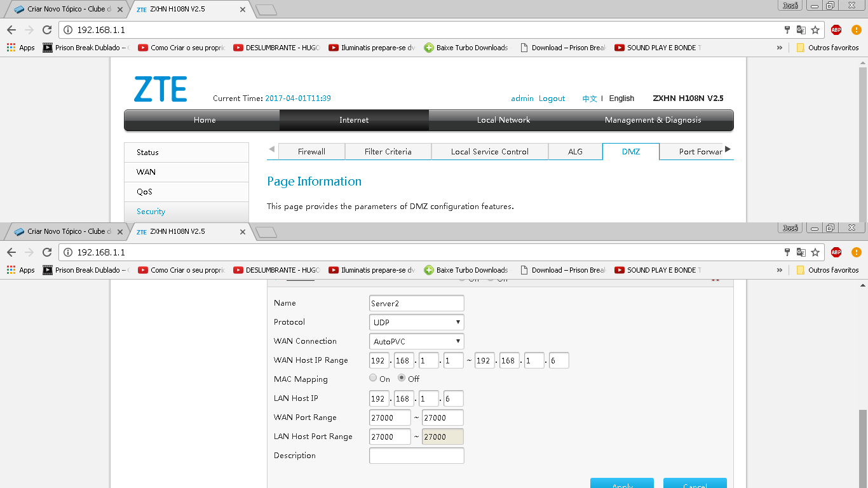Click orange alert icon in lower browser toolbar
Screen dimensions: 868x488
pos(856,252)
